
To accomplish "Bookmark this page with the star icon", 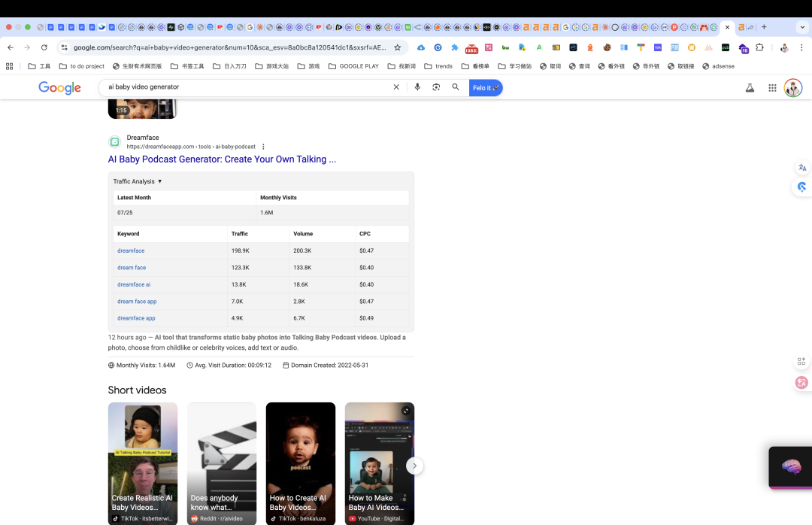I will point(397,47).
